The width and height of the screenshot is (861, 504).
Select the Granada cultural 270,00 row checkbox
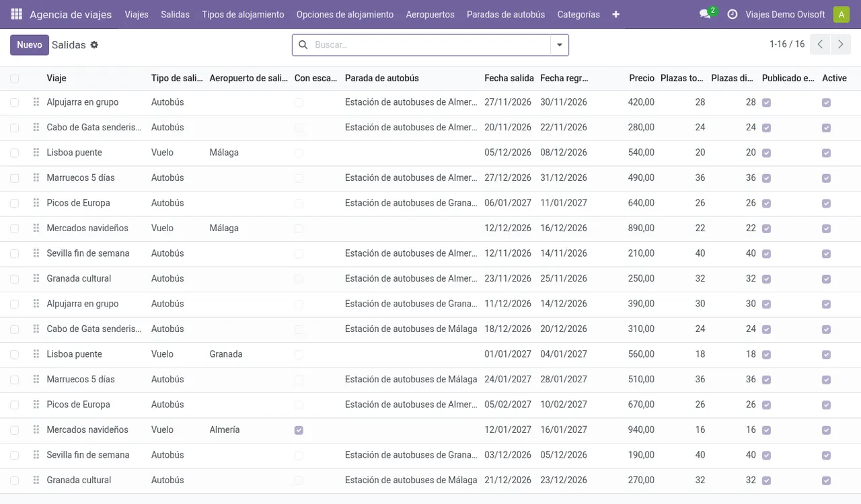(15, 480)
